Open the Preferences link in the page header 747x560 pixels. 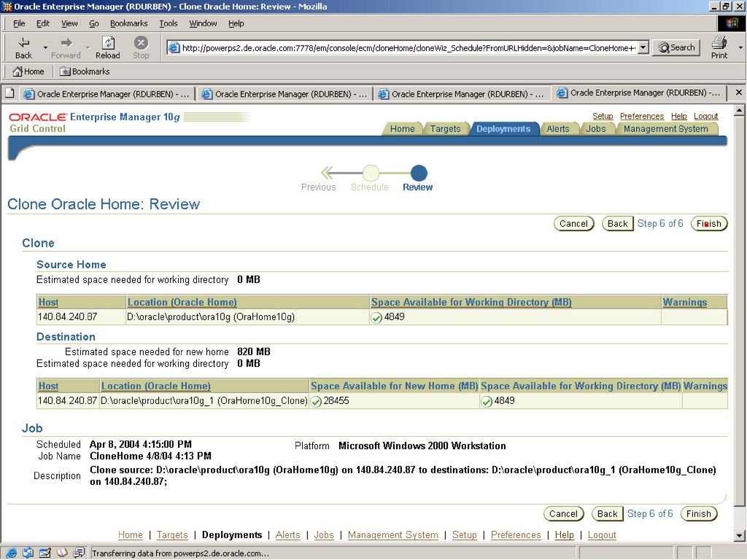click(642, 116)
